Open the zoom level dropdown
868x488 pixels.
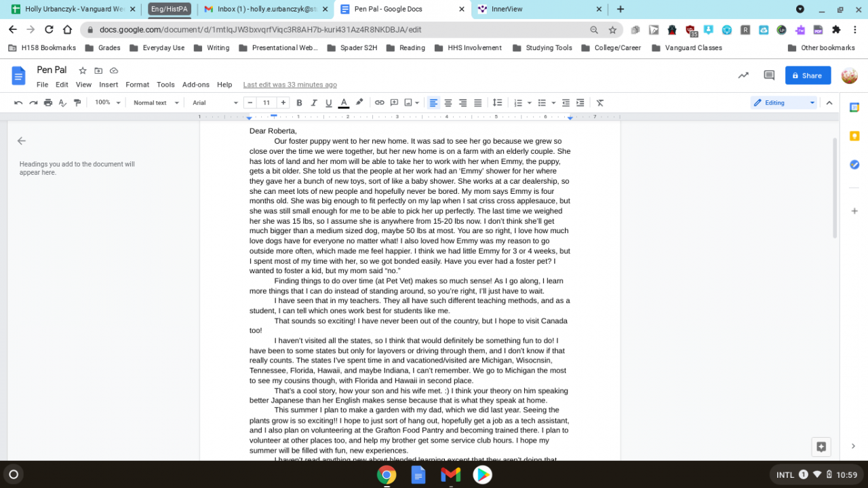click(108, 103)
